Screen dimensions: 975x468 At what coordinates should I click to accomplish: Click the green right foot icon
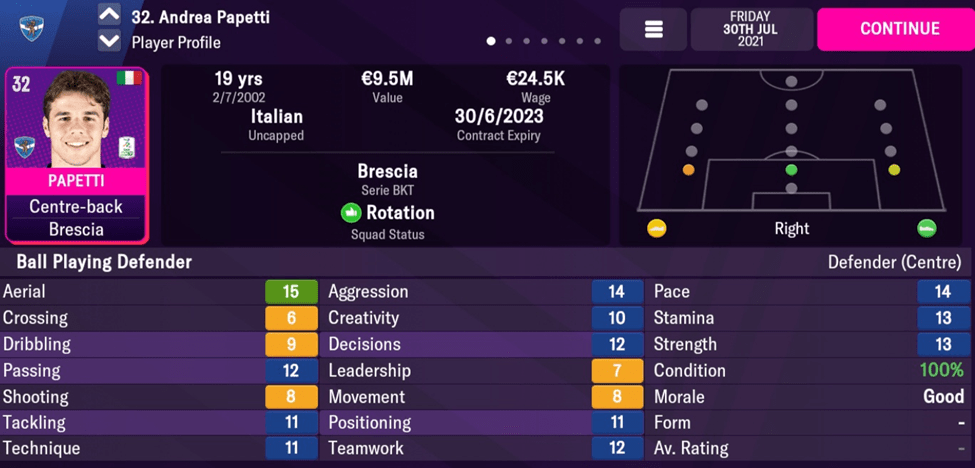(926, 228)
